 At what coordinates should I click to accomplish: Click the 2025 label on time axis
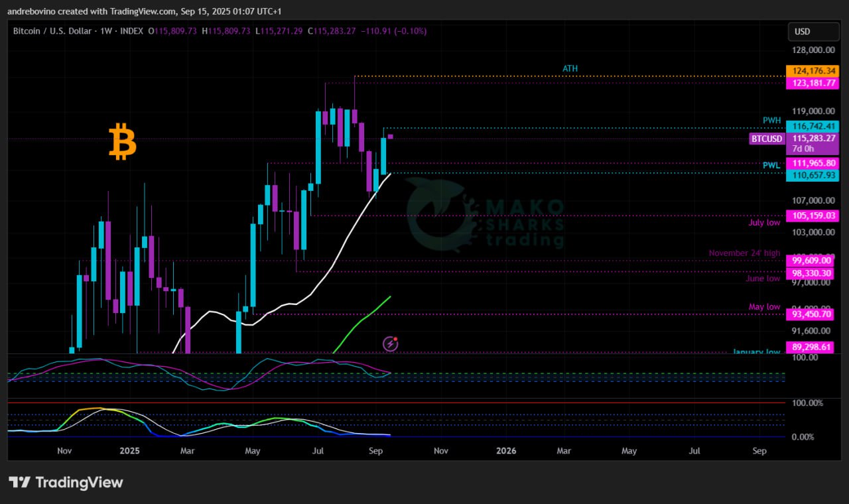129,451
